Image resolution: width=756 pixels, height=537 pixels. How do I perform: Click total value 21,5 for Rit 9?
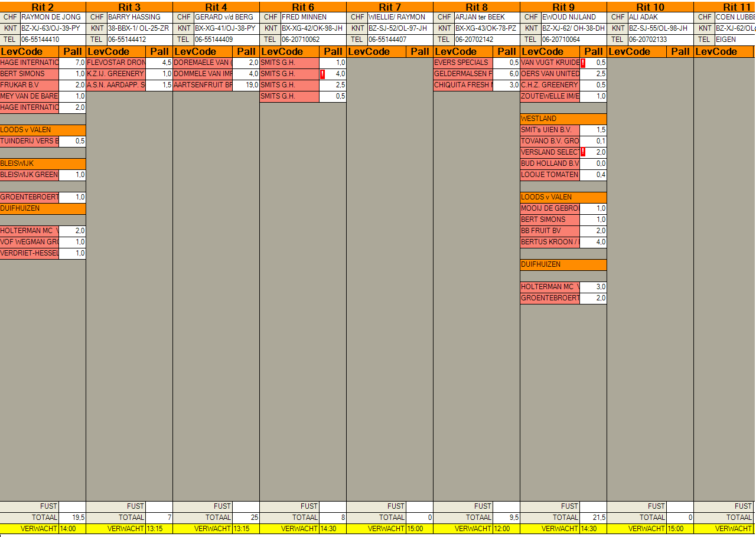pyautogui.click(x=594, y=518)
